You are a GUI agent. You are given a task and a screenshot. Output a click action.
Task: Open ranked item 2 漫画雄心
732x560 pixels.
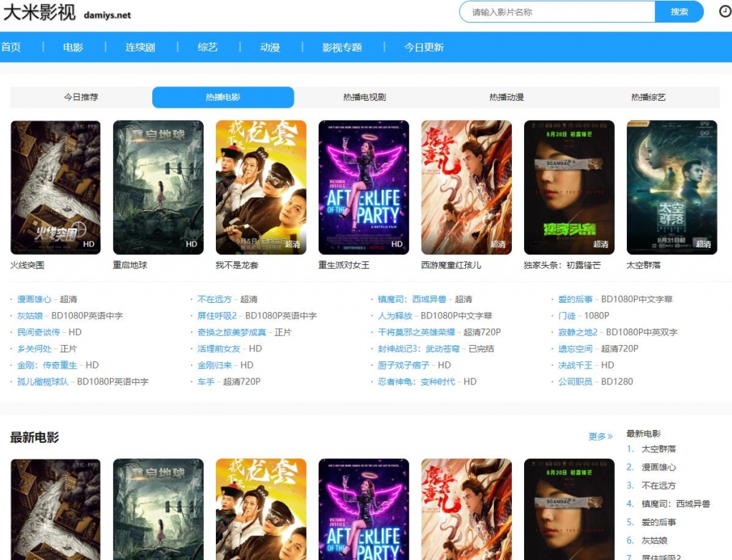click(658, 467)
